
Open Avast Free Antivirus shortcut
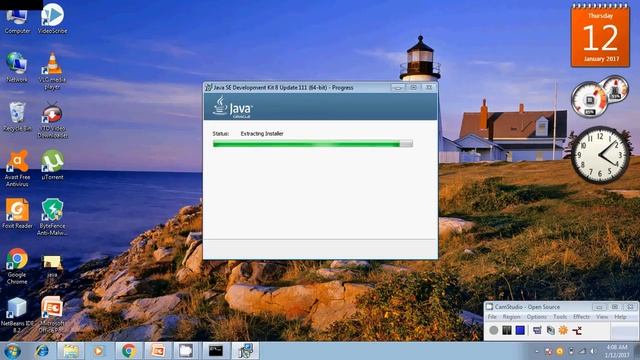[17, 169]
